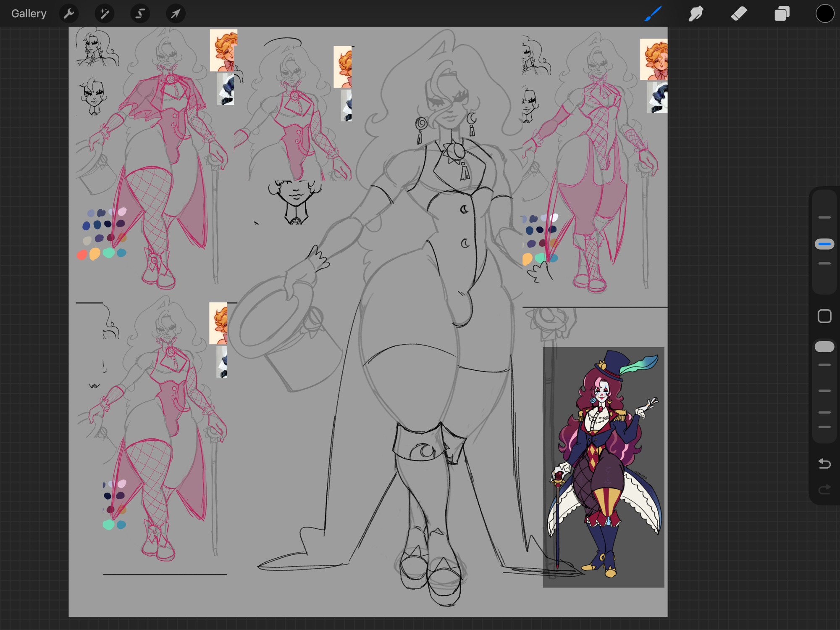The height and width of the screenshot is (630, 840).
Task: Click the orange-haired reference thumbnail top left
Action: pos(223,50)
